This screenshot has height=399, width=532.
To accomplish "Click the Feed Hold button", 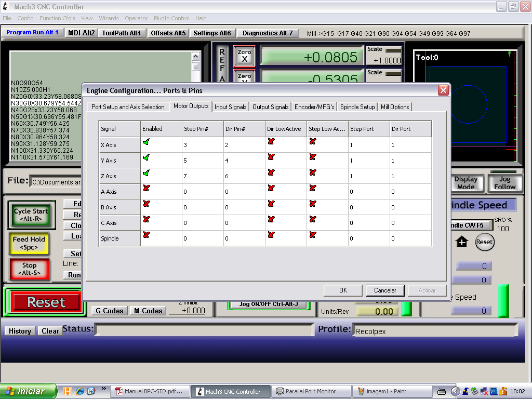I will [x=29, y=243].
